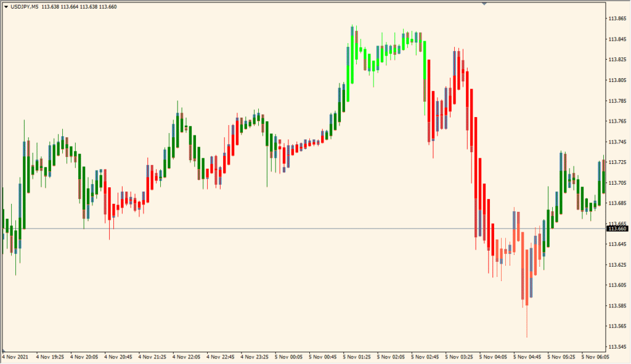Click the 4 Nov 23:25 time label
This screenshot has width=631, height=364.
[x=254, y=357]
